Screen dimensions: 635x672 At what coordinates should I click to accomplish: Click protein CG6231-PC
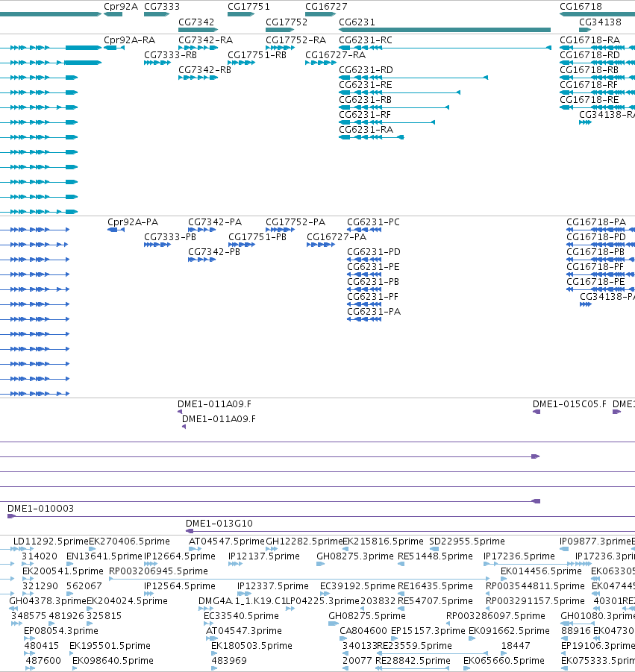373,222
